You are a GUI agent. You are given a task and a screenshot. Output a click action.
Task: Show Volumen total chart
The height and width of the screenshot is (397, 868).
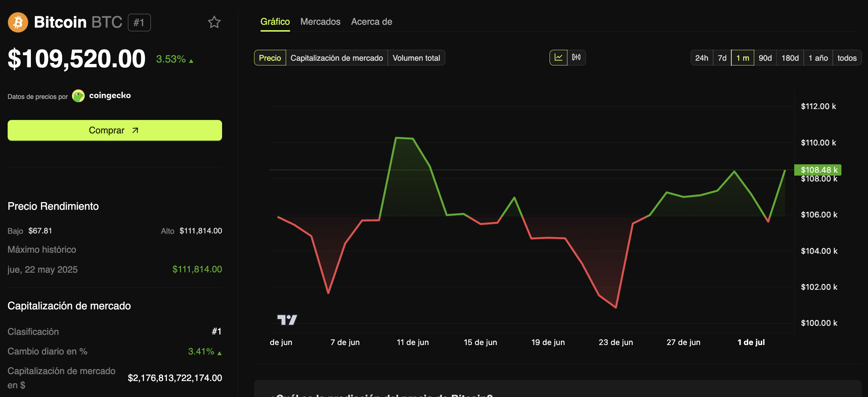coord(416,58)
